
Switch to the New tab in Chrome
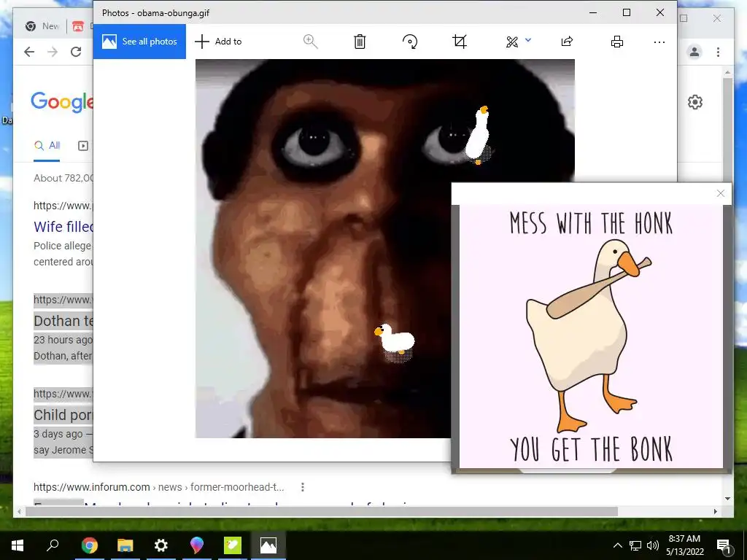(x=43, y=26)
